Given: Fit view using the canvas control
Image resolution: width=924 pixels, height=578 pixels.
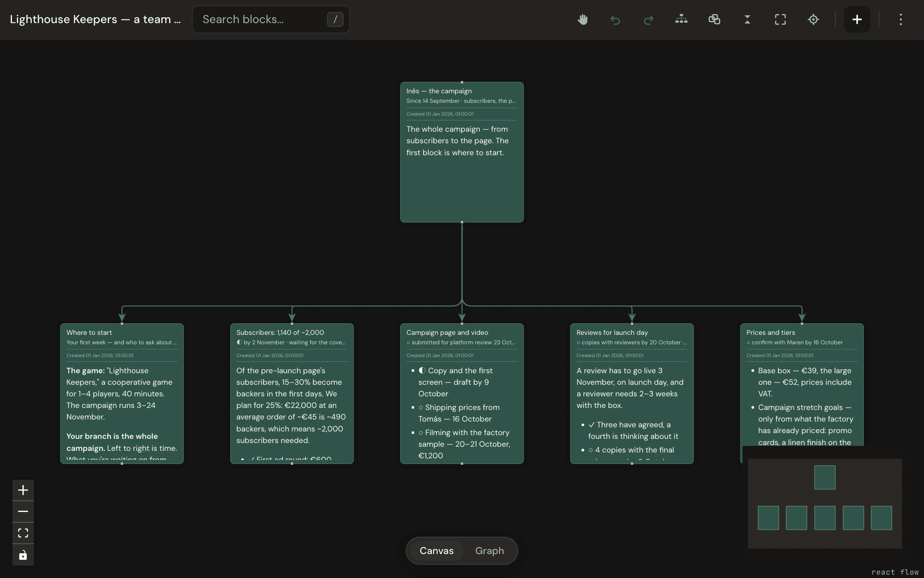Looking at the screenshot, I should (23, 533).
